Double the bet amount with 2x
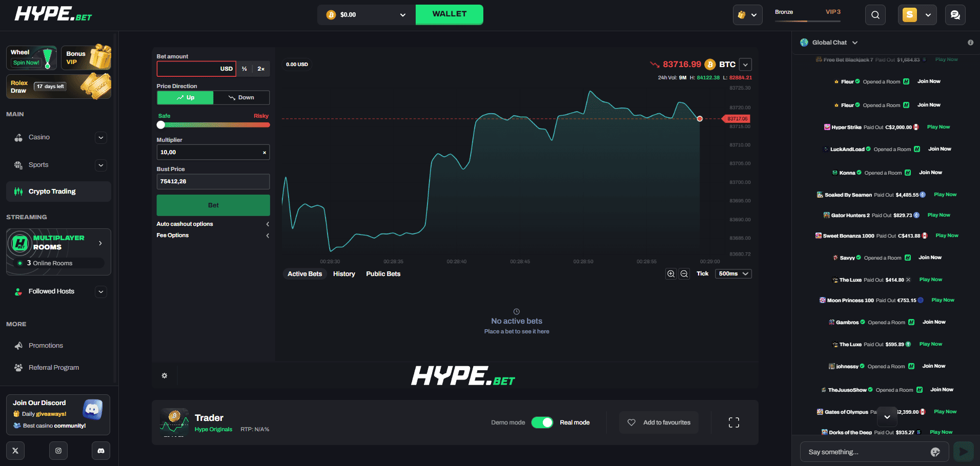The width and height of the screenshot is (980, 466). coord(261,69)
